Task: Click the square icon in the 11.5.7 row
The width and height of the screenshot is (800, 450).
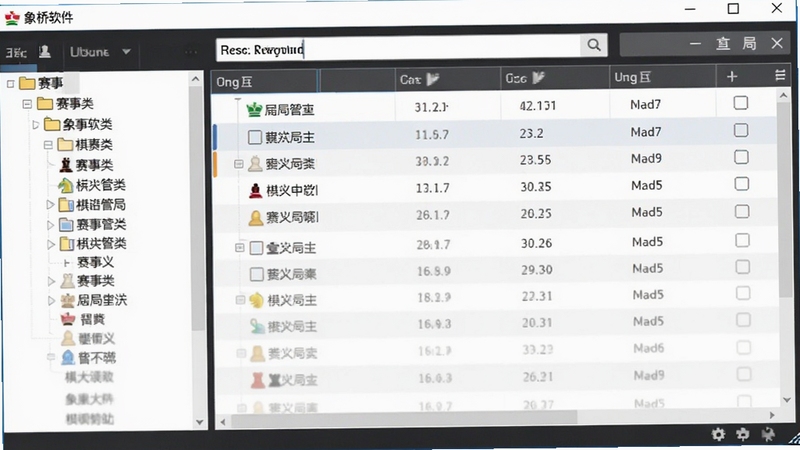Action: pos(255,137)
